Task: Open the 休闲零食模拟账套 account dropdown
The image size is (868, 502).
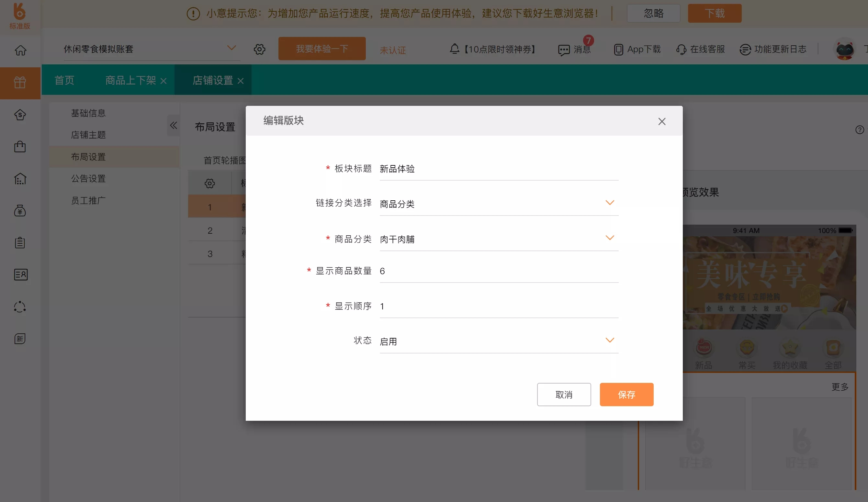Action: [152, 49]
